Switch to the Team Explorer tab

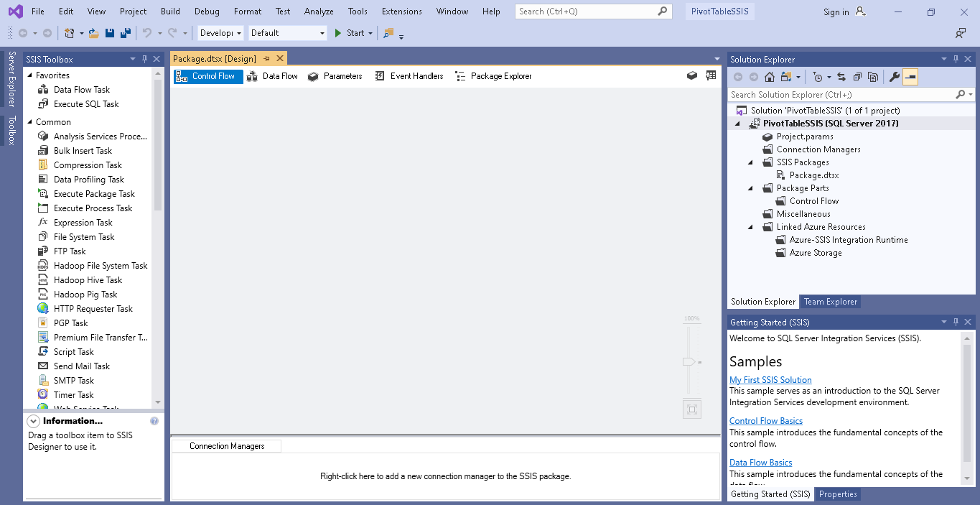pyautogui.click(x=830, y=302)
